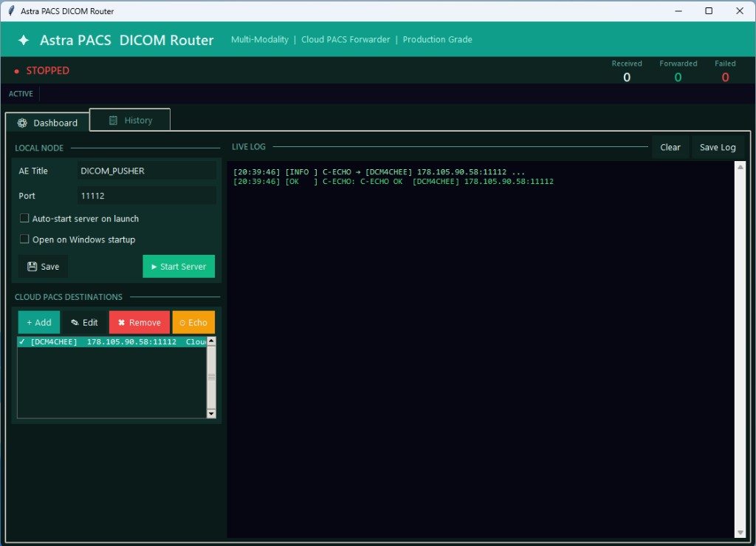This screenshot has height=546, width=756.
Task: Click Production Grade header text
Action: [x=437, y=40]
